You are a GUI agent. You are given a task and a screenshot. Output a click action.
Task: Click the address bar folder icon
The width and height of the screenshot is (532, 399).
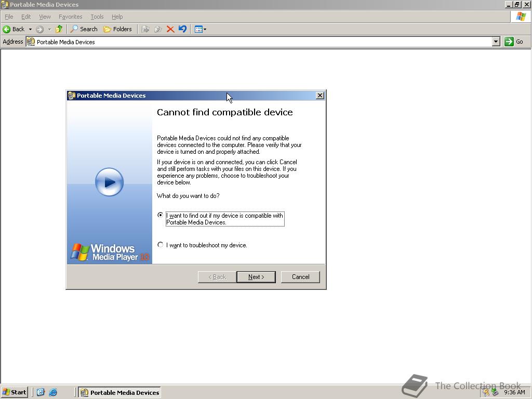31,42
